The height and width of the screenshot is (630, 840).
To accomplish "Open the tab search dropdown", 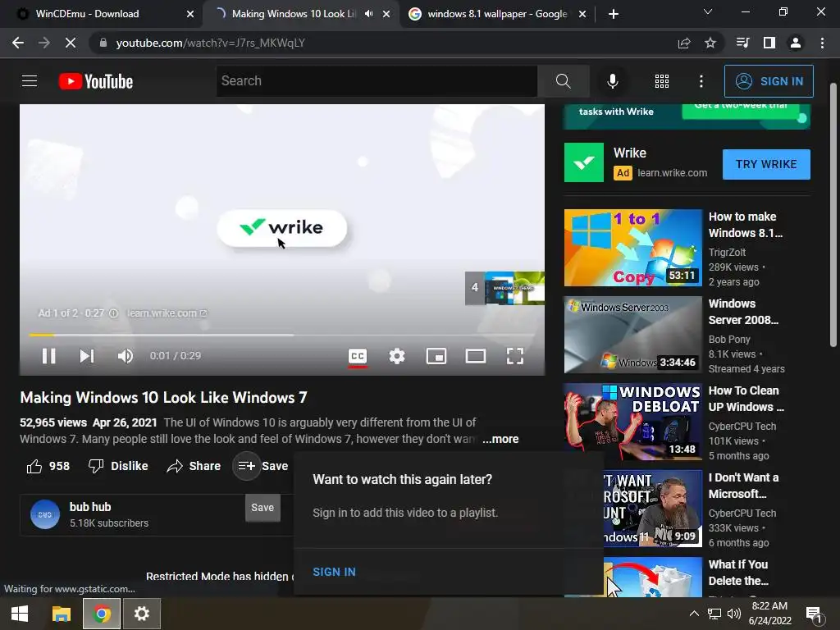I will [x=708, y=11].
